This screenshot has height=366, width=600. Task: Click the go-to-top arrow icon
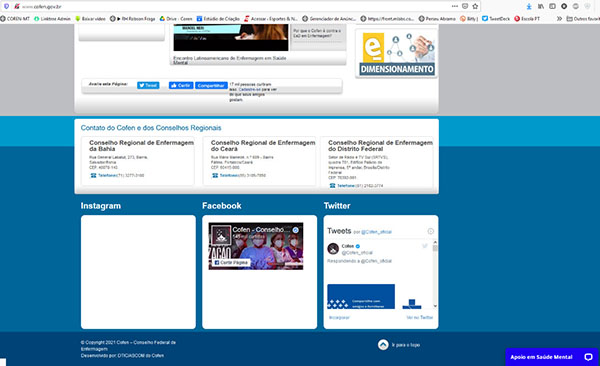[383, 345]
